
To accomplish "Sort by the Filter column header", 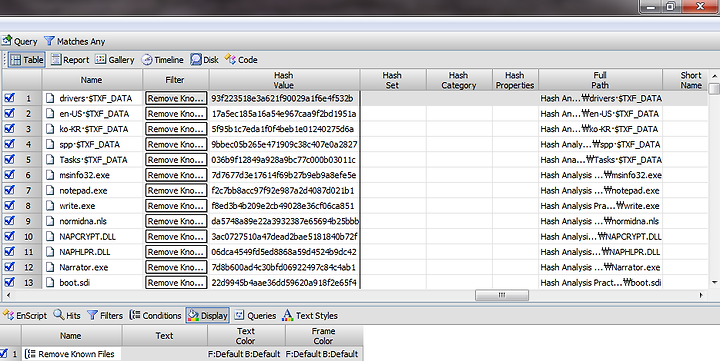I will [175, 80].
